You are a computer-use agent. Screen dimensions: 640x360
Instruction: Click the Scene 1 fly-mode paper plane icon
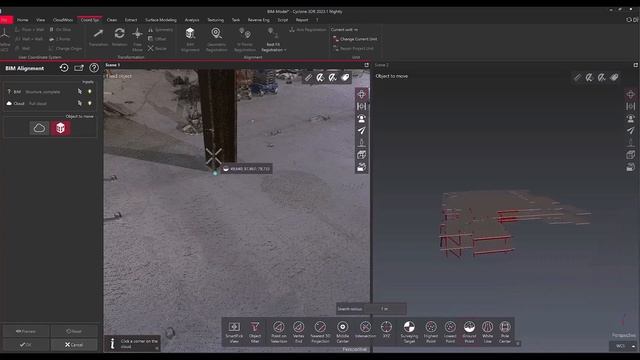[362, 131]
